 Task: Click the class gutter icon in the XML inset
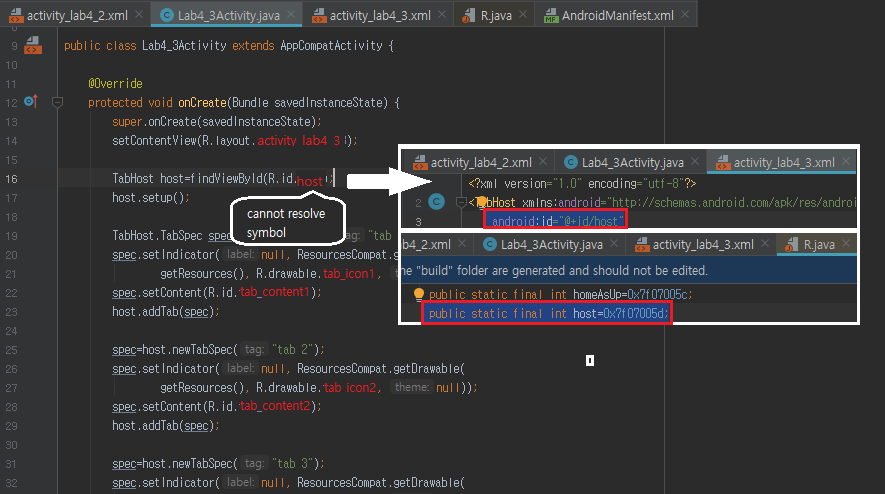[x=436, y=202]
